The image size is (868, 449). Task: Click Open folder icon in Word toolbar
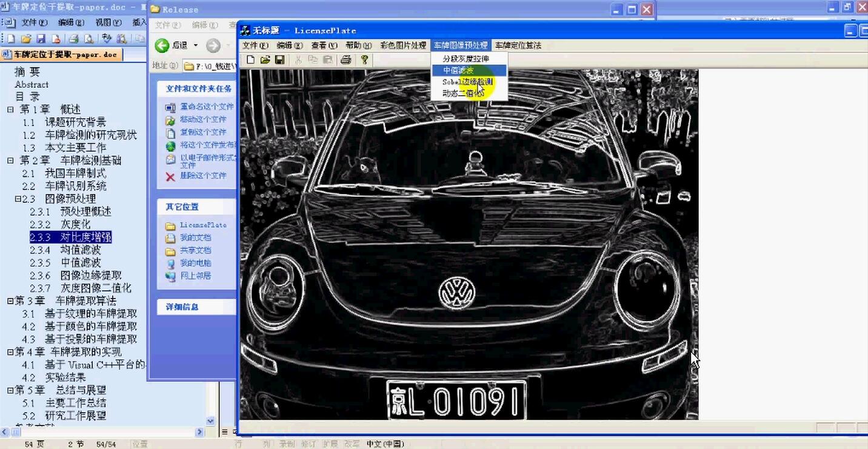click(26, 39)
